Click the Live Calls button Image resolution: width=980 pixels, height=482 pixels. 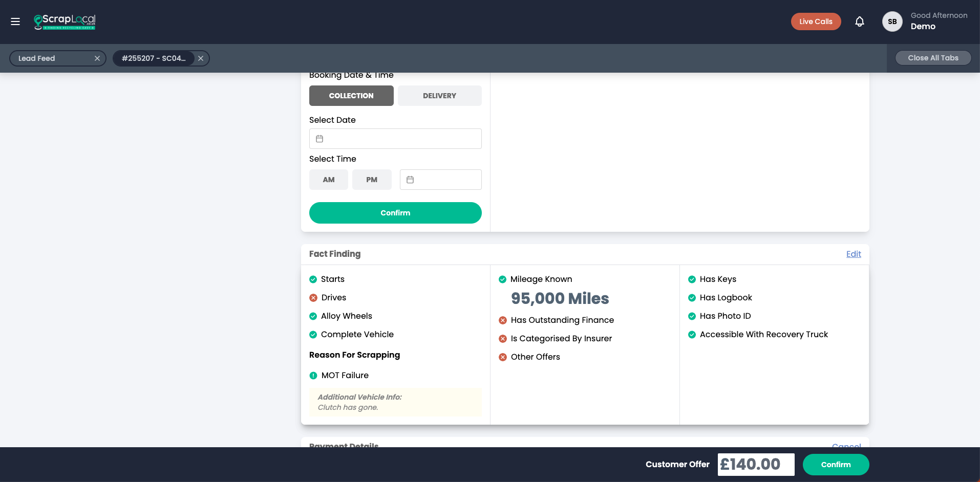click(816, 21)
